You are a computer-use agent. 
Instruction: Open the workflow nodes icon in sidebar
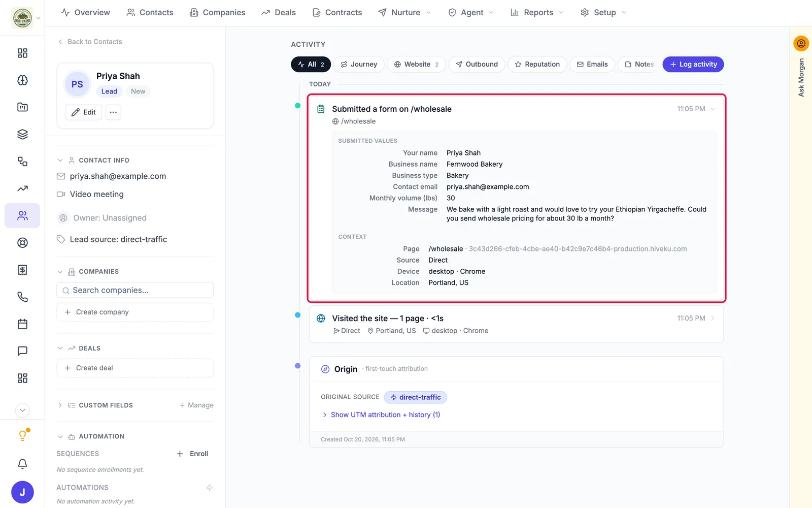click(x=22, y=162)
